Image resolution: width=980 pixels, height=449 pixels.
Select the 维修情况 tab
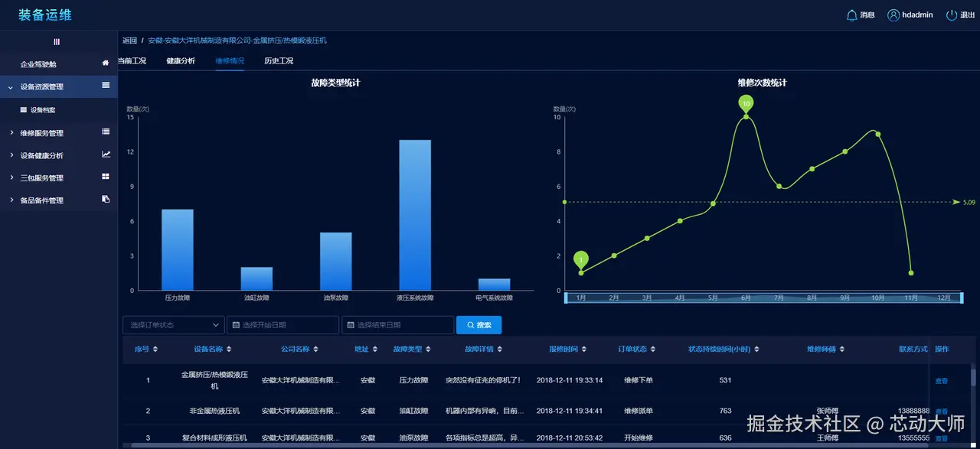(230, 60)
